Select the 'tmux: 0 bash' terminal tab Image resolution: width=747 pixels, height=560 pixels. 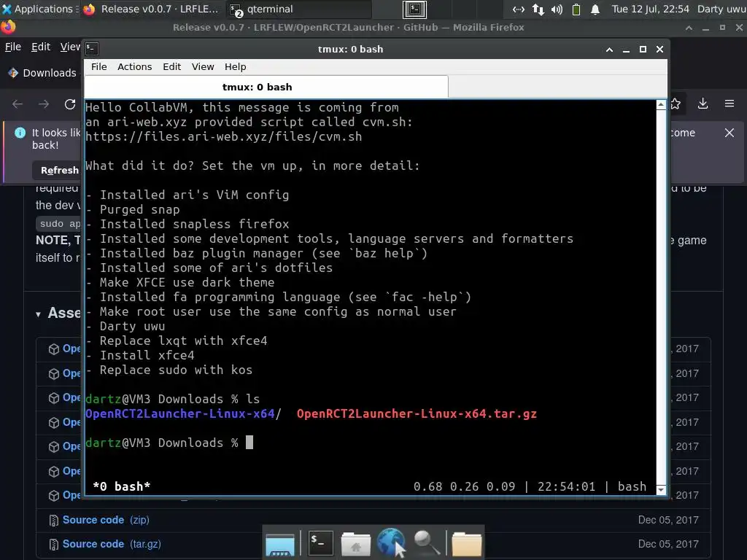pos(266,87)
